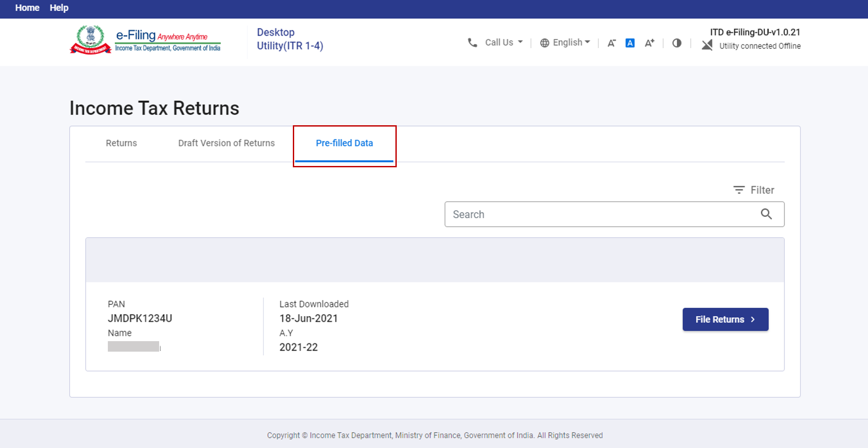Click the search magnifier icon
The width and height of the screenshot is (868, 448).
pyautogui.click(x=767, y=214)
